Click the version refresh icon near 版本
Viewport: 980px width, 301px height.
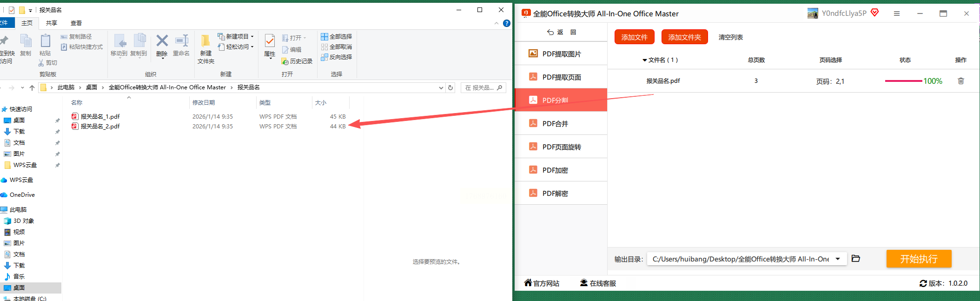tap(923, 283)
